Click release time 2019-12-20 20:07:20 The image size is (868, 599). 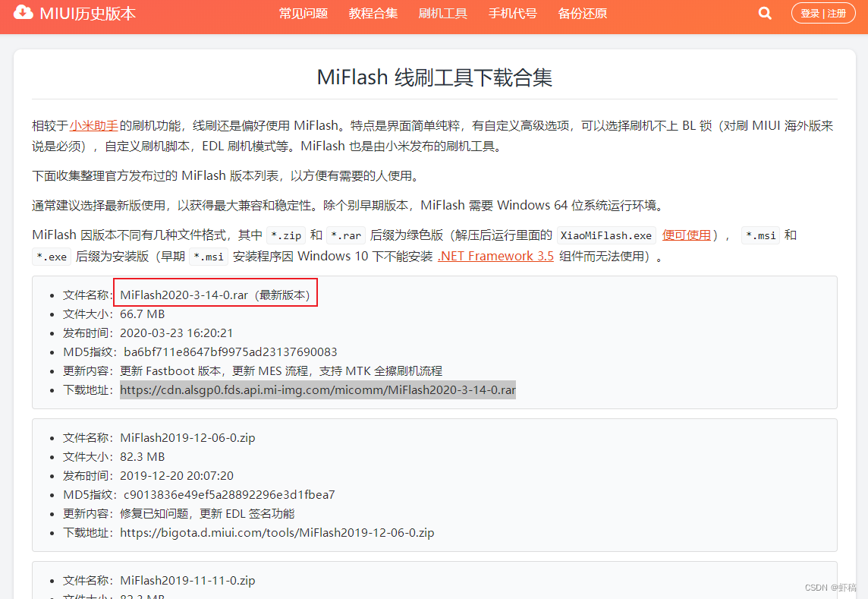point(177,475)
